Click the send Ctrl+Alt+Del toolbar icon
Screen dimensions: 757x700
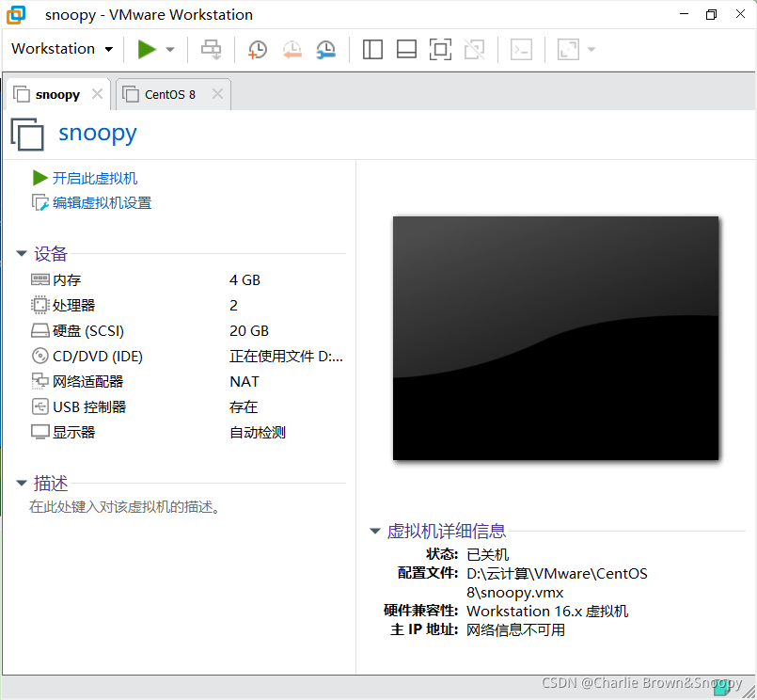tap(211, 49)
